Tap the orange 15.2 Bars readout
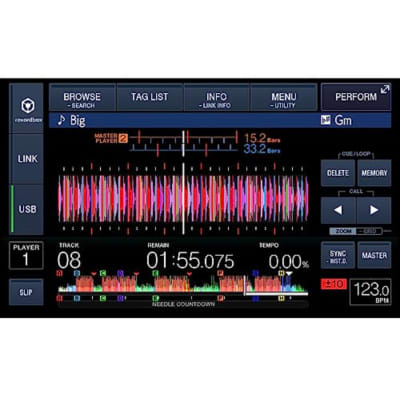This screenshot has height=400, width=400. tap(262, 138)
